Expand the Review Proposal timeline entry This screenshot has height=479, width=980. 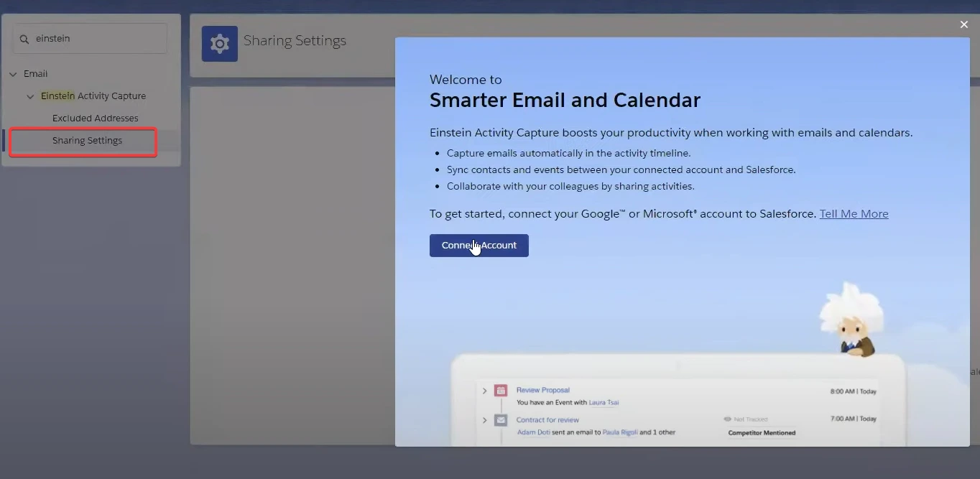click(x=484, y=391)
